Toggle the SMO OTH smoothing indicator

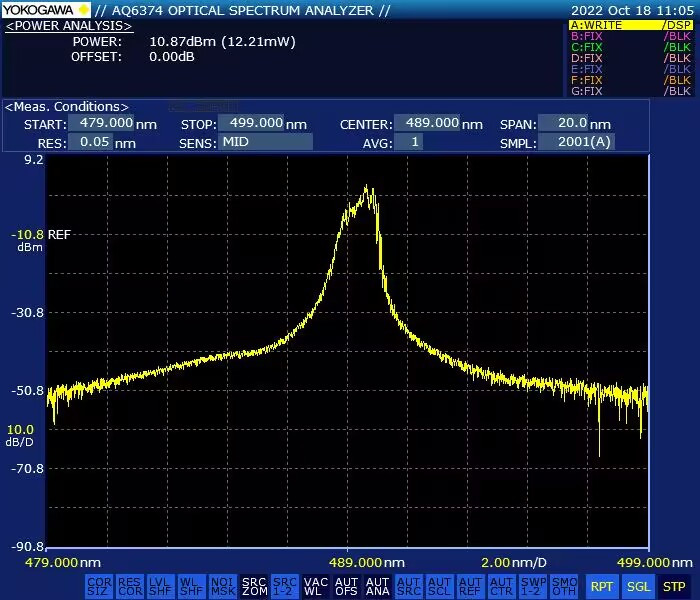click(564, 586)
